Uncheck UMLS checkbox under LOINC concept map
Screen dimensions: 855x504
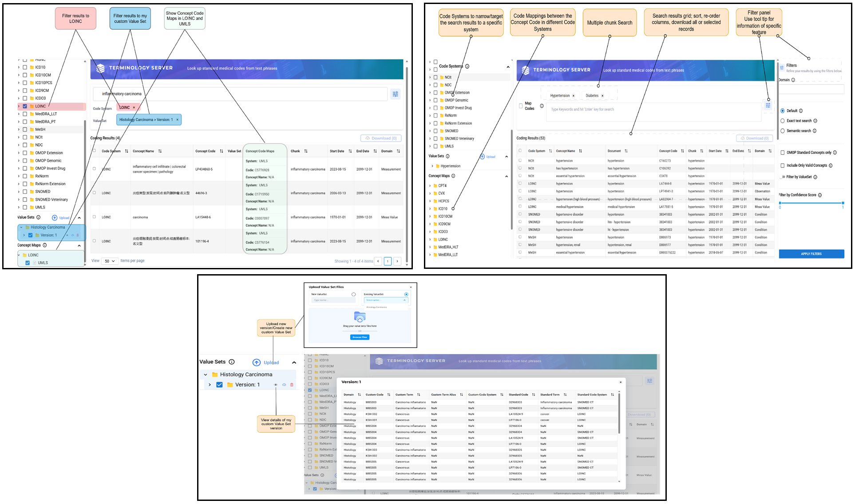pos(28,263)
